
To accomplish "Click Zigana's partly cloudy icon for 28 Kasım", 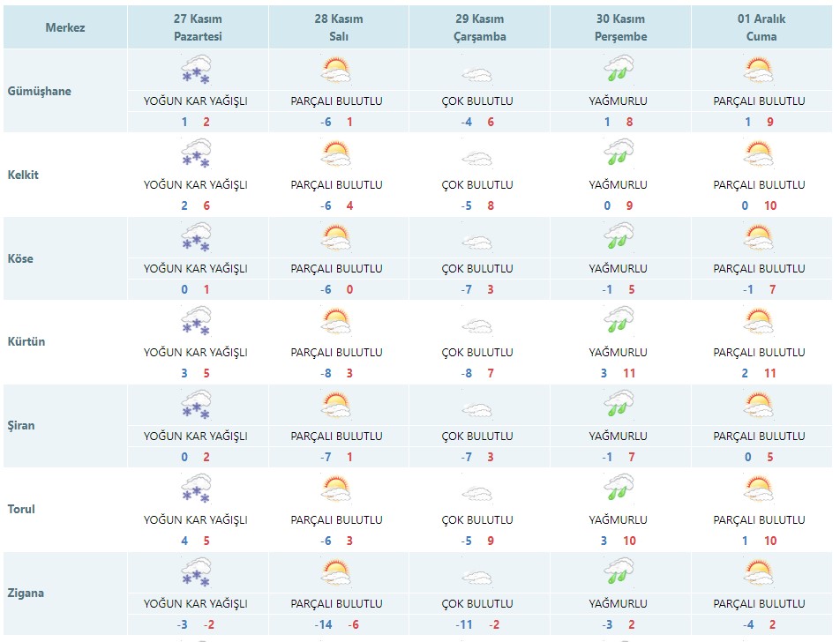I will pos(336,572).
